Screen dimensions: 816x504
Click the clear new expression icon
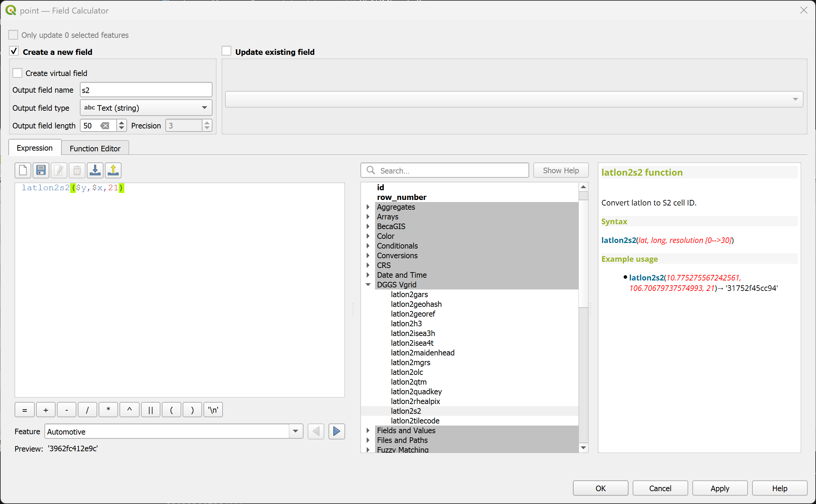point(23,170)
